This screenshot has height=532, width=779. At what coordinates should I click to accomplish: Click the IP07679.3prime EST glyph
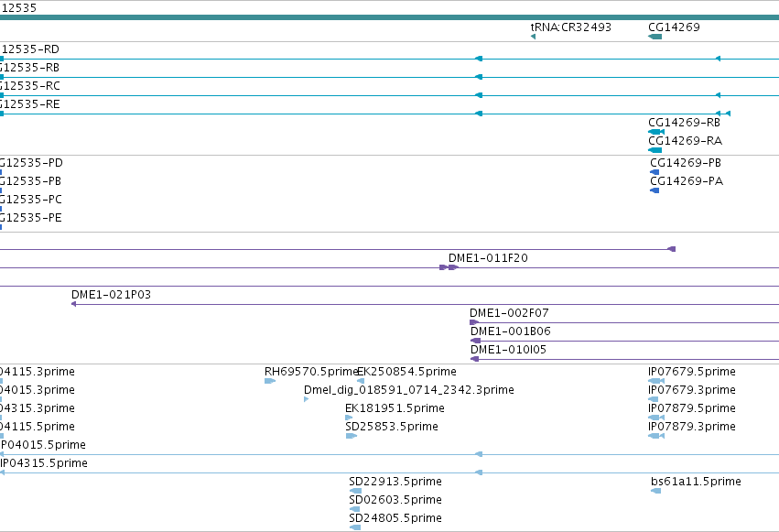tap(654, 399)
